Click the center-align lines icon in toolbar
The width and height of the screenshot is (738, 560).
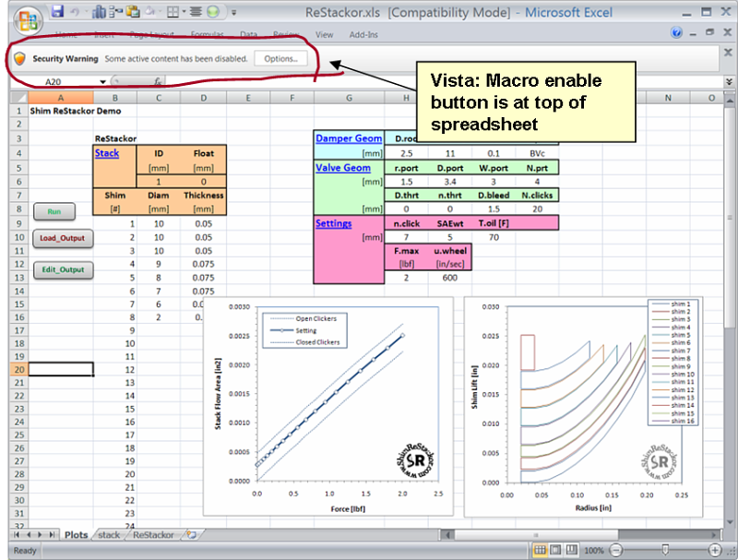(x=196, y=12)
